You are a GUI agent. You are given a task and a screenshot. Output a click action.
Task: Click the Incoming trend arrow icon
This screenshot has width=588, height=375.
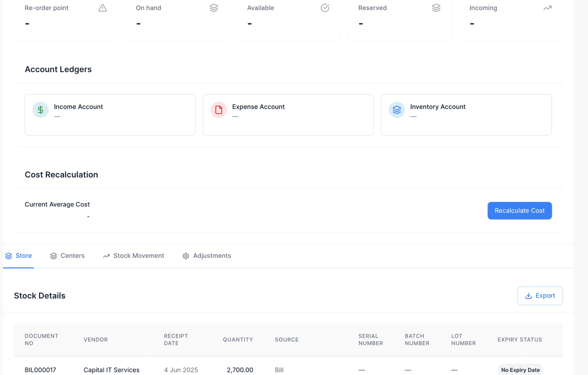pos(547,8)
